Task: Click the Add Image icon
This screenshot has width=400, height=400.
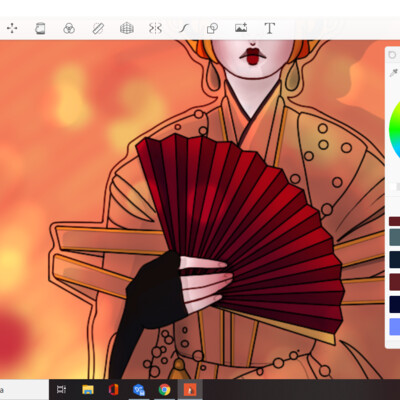Action: pos(241,28)
